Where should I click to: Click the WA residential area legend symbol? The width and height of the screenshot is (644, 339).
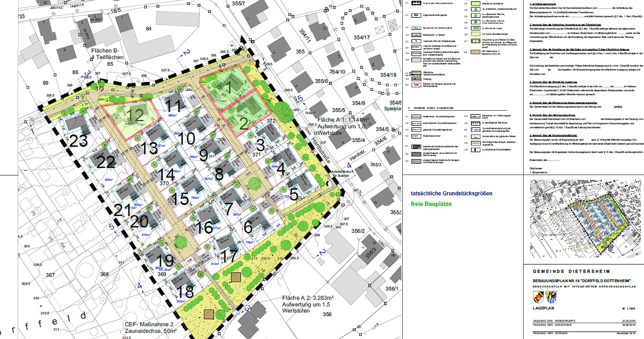click(x=416, y=16)
